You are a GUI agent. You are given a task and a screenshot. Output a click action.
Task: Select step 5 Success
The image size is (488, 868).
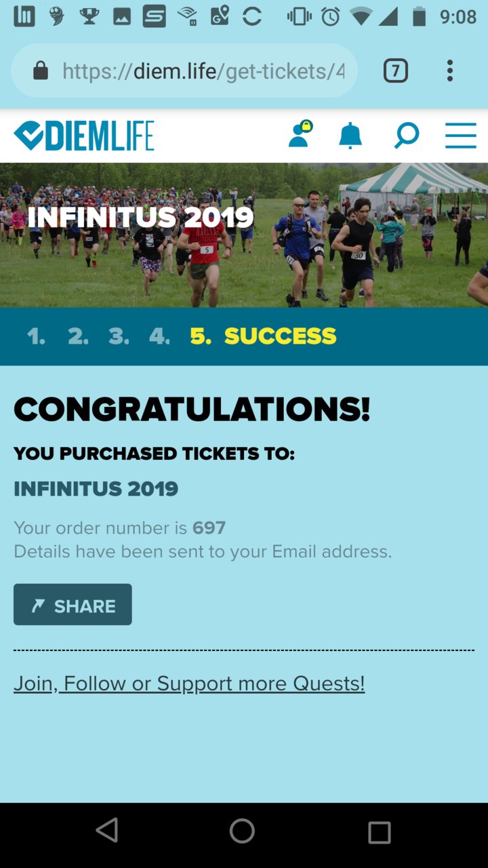[263, 336]
